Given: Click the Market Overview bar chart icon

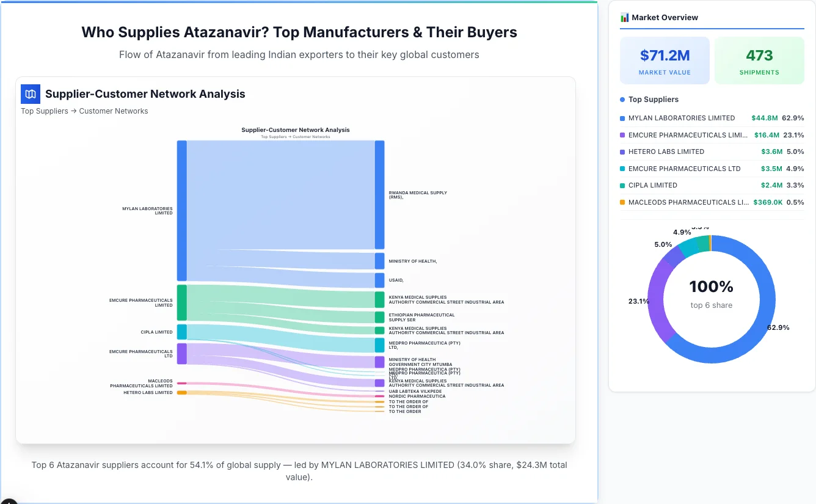Looking at the screenshot, I should [x=624, y=17].
